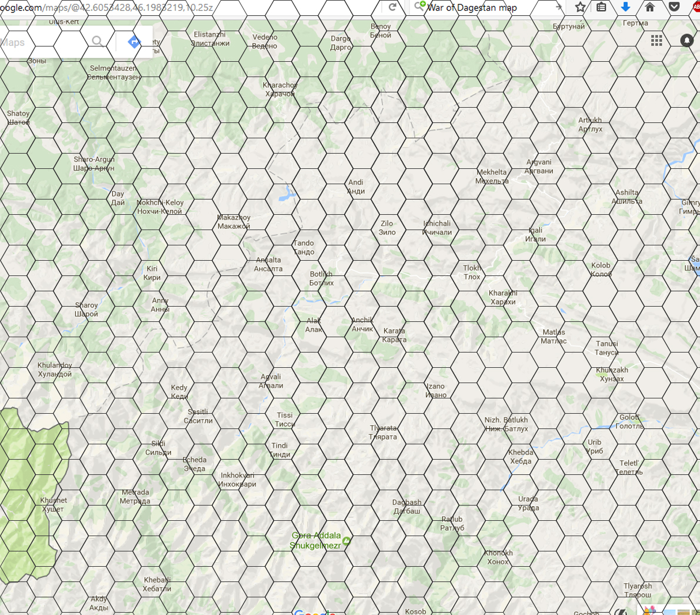This screenshot has height=615, width=700.
Task: Click the Artlukh label
Action: [x=590, y=124]
